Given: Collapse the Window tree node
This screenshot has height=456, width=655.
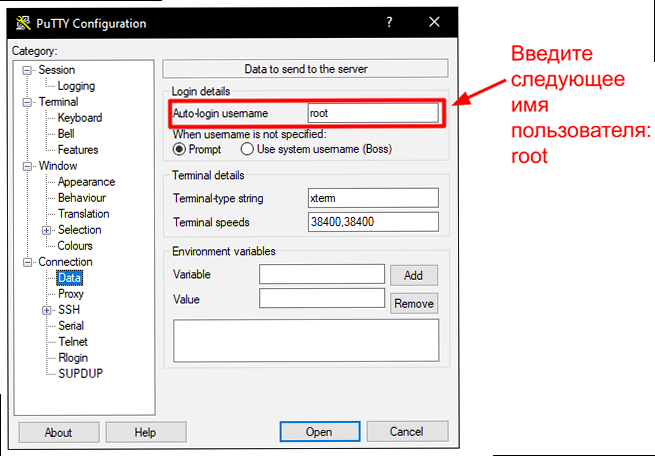Looking at the screenshot, I should [x=27, y=166].
